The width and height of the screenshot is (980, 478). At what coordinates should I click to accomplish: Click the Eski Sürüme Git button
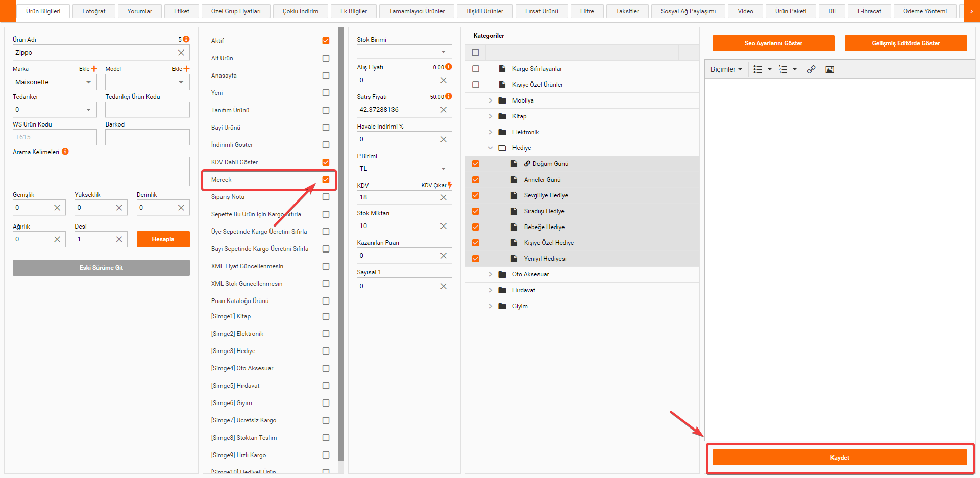[101, 268]
